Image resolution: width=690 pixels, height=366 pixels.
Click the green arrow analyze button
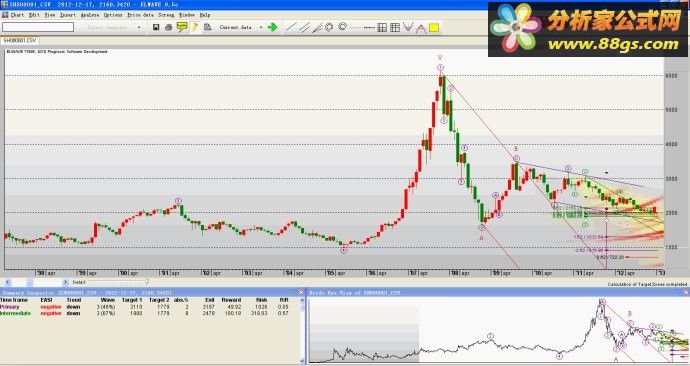click(x=273, y=27)
